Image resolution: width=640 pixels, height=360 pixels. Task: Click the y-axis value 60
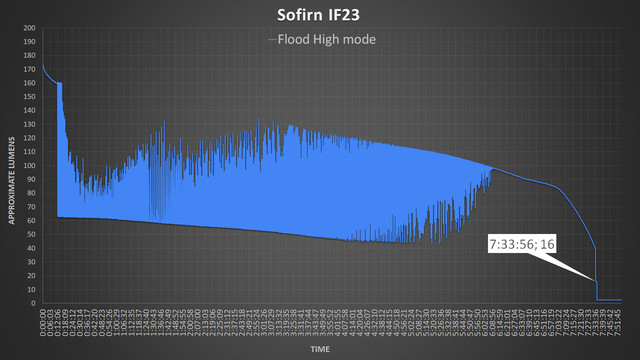pos(31,221)
